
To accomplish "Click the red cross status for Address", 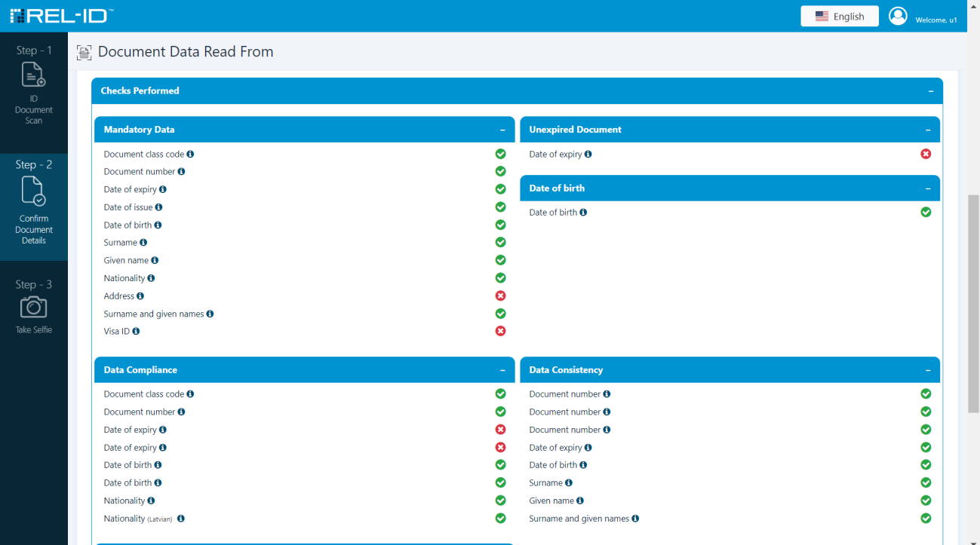I will pyautogui.click(x=500, y=295).
